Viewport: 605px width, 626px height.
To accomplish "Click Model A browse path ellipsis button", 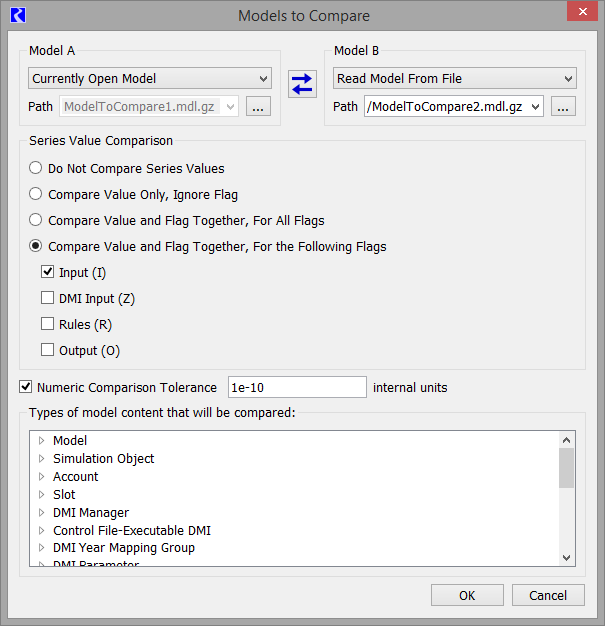I will coord(258,107).
